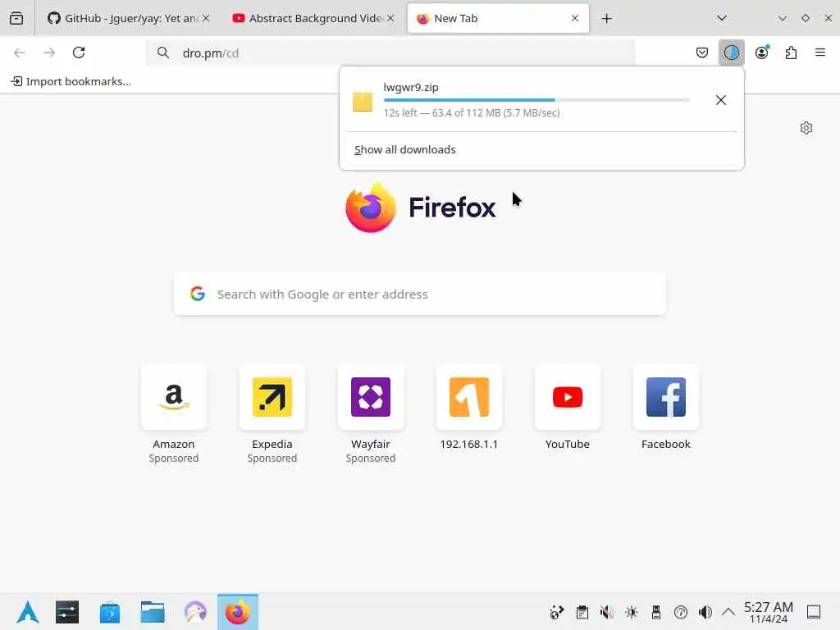Open the Discover software store taskbar icon
This screenshot has height=630, width=840.
110,612
